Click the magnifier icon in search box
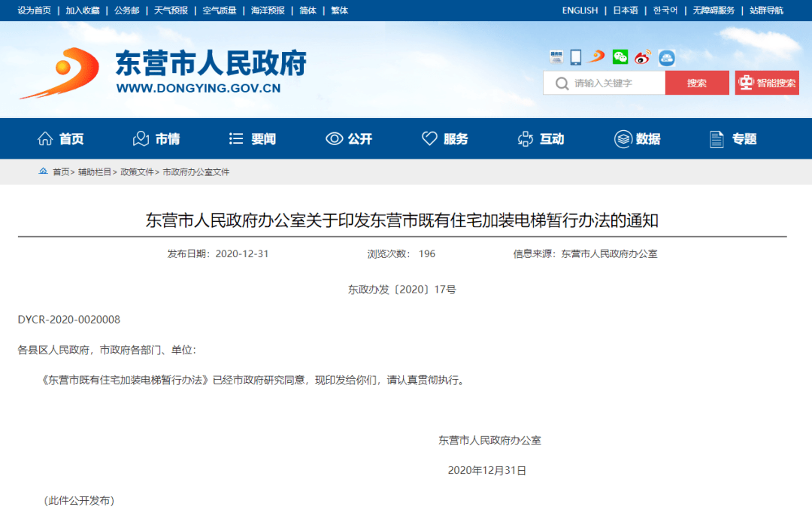This screenshot has width=812, height=531. tap(562, 83)
